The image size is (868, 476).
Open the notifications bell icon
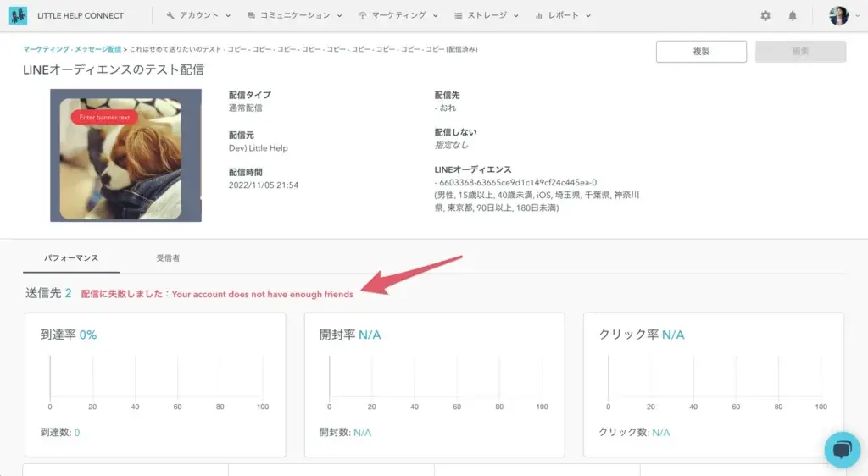pyautogui.click(x=793, y=16)
